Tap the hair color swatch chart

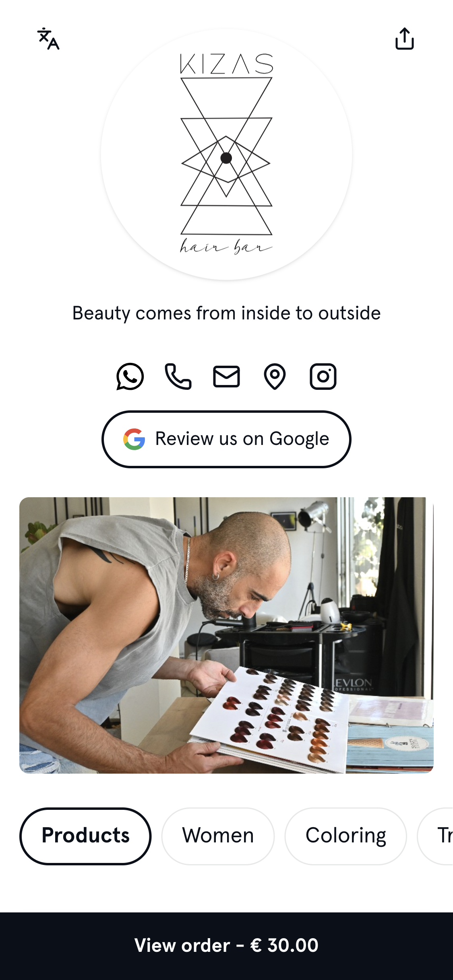[270, 720]
